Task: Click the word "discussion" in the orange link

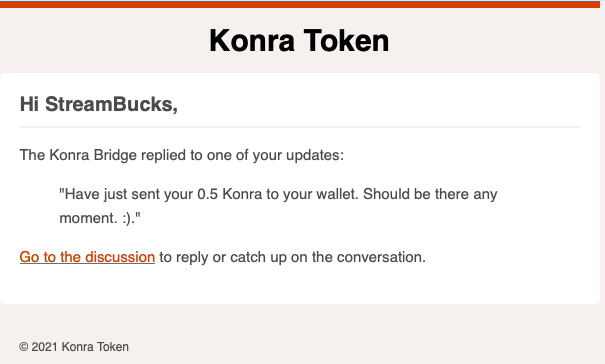Action: (120, 257)
